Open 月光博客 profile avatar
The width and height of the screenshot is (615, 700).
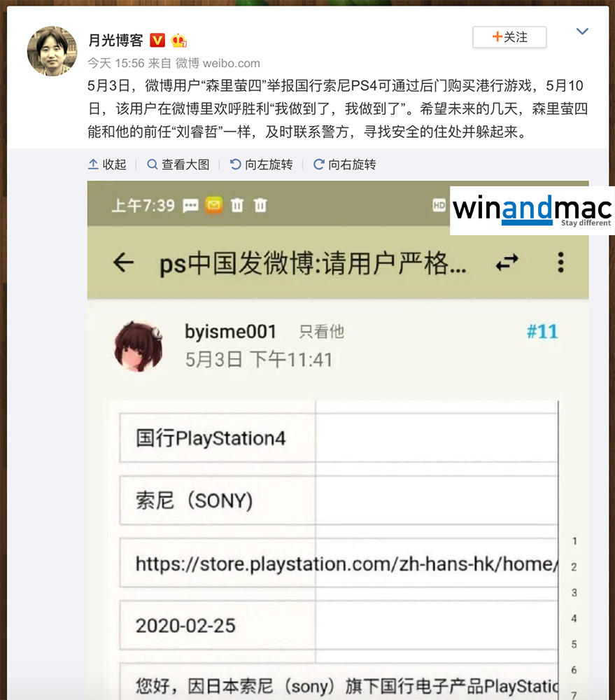52,51
